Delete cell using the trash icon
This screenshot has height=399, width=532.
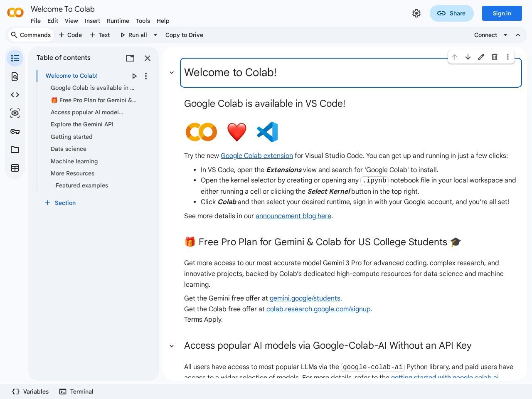point(495,57)
